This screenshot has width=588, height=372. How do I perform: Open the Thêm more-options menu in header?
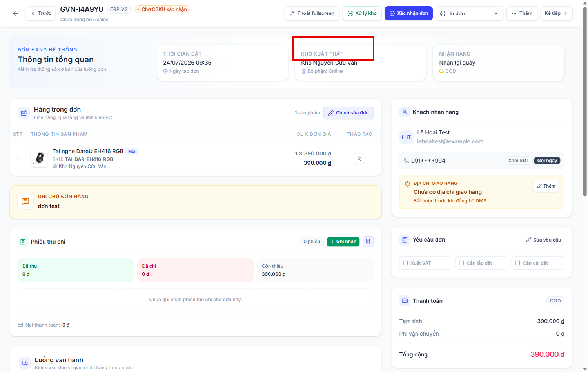(522, 13)
